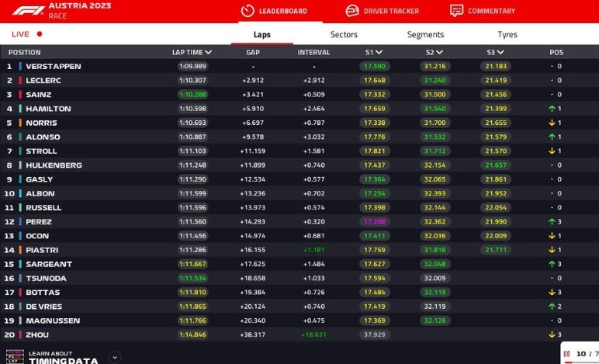
Task: Switch to the Sectors tab
Action: pos(344,34)
